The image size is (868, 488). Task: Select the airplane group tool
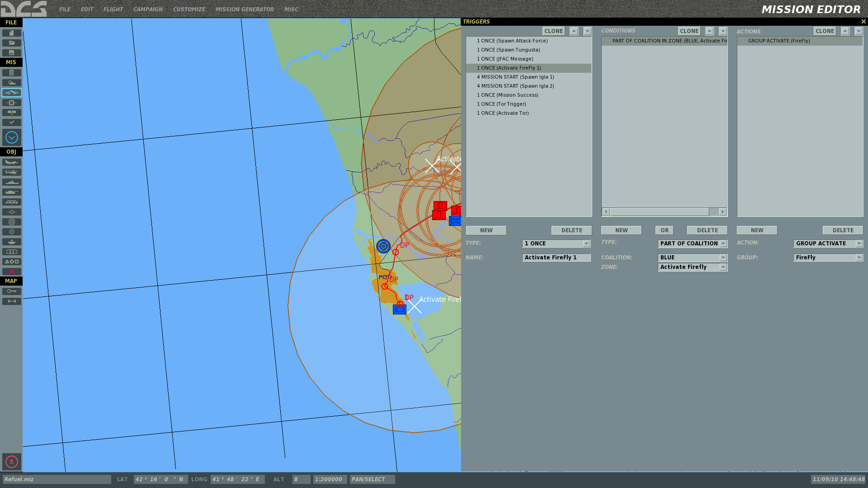(12, 162)
